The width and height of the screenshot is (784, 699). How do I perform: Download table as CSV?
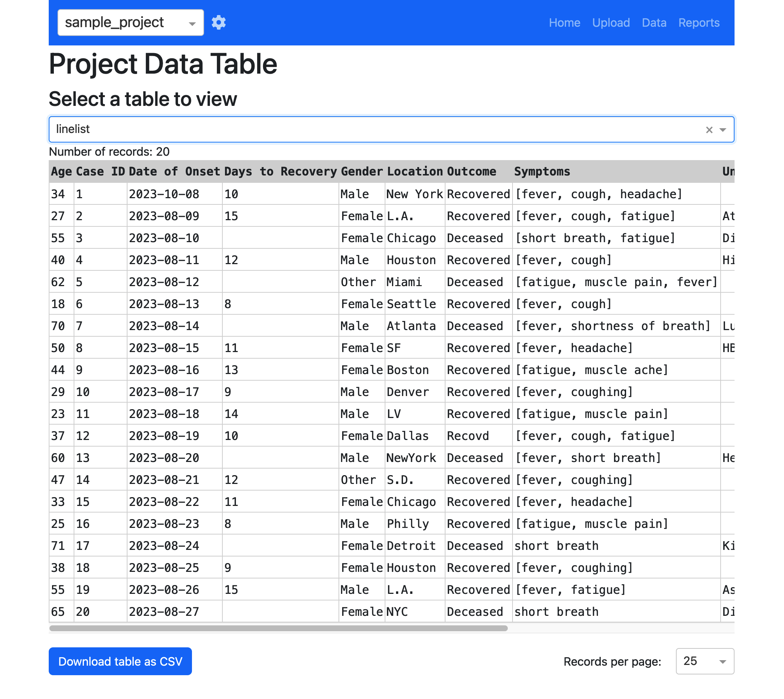pyautogui.click(x=120, y=661)
